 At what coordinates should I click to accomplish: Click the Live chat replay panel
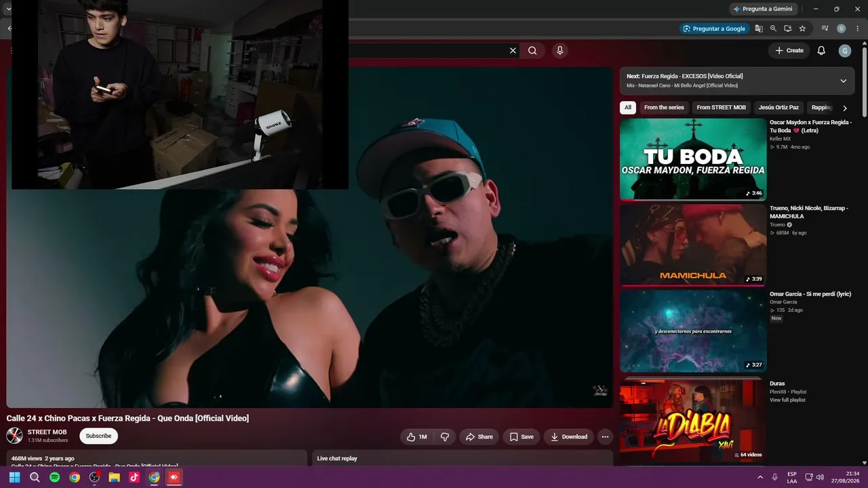point(462,459)
